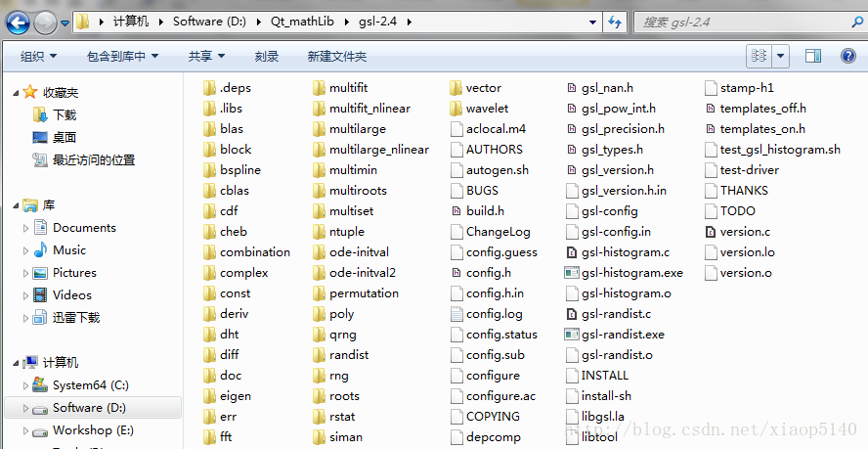
Task: Collapse the 收藏夹 section
Action: (16, 93)
